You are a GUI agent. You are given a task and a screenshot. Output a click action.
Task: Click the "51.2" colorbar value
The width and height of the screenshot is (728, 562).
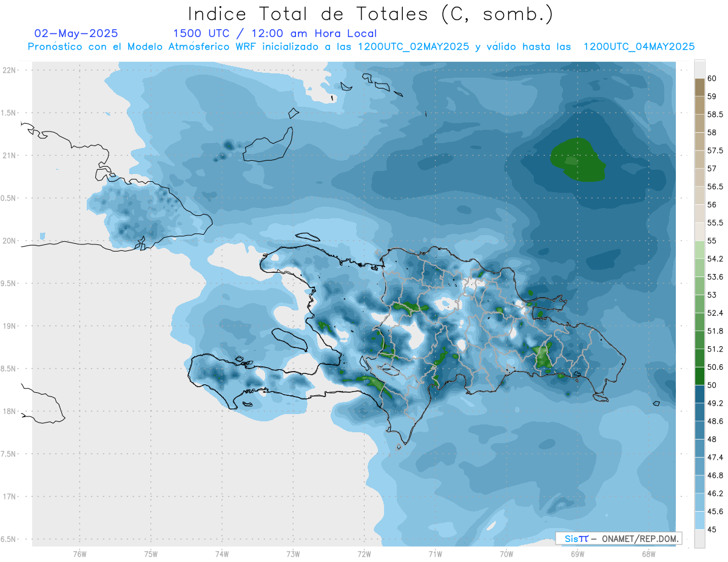point(715,349)
